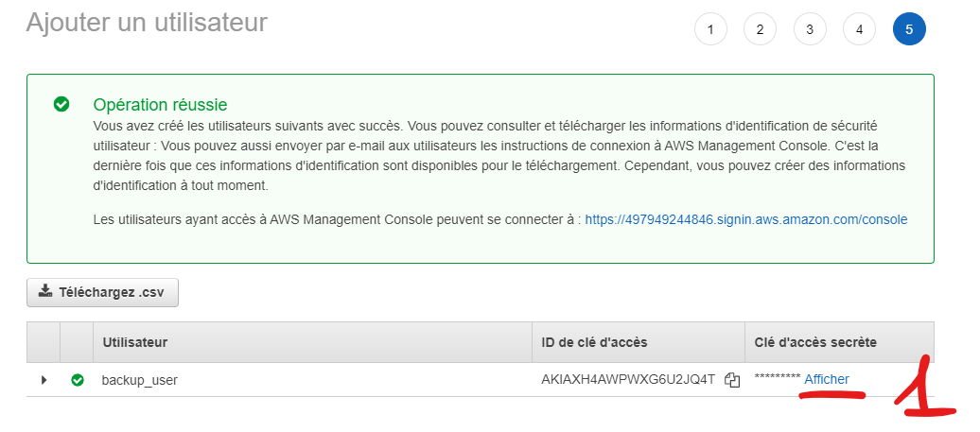Viewport: 980px width, 432px height.
Task: Click the ID de clé d'accès header
Action: (594, 342)
